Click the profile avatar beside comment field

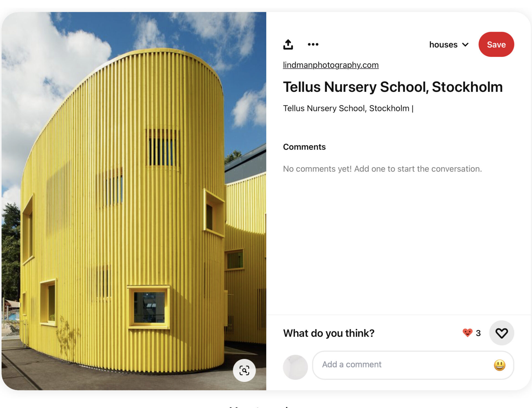coord(295,367)
